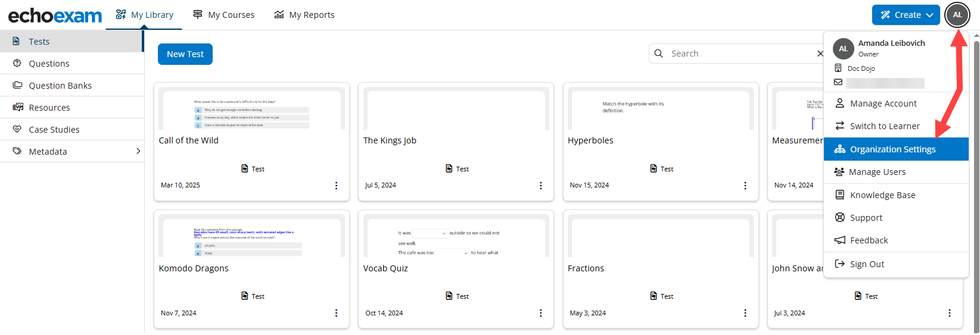Select Organization Settings in account menu
The image size is (980, 335).
click(x=892, y=149)
